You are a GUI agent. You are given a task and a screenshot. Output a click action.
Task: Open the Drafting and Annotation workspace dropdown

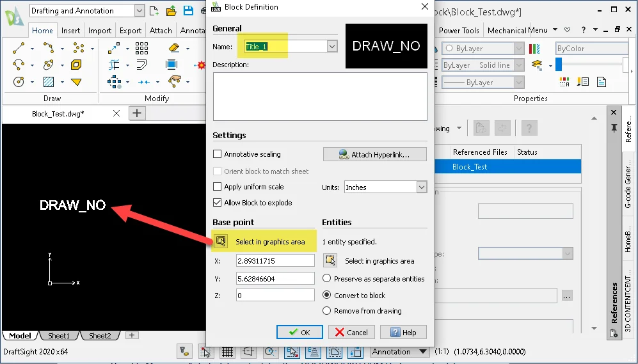[x=139, y=11]
